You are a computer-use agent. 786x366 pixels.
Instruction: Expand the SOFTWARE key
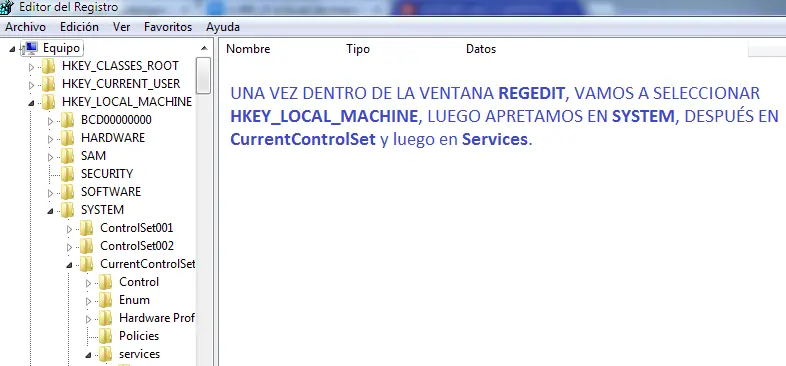(50, 193)
